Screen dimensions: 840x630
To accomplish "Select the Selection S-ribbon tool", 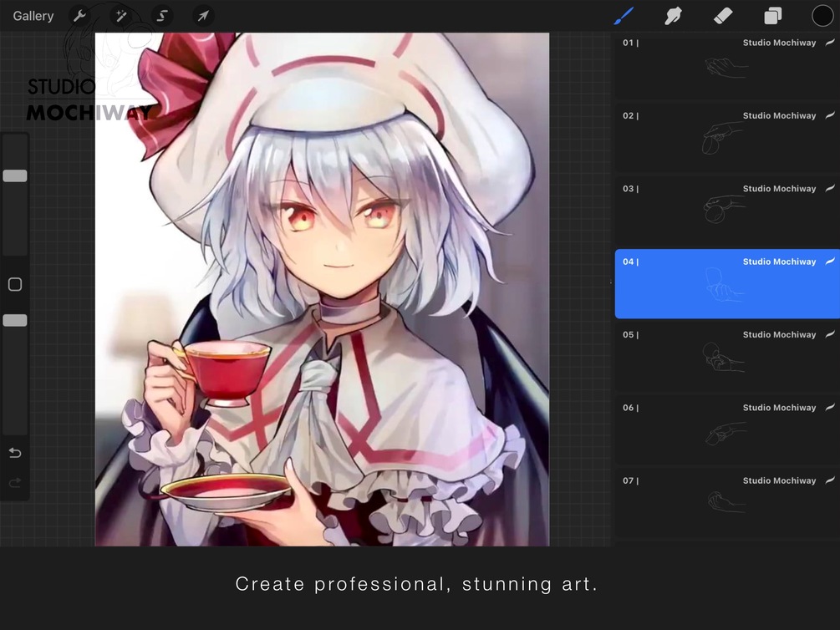I will pos(162,16).
